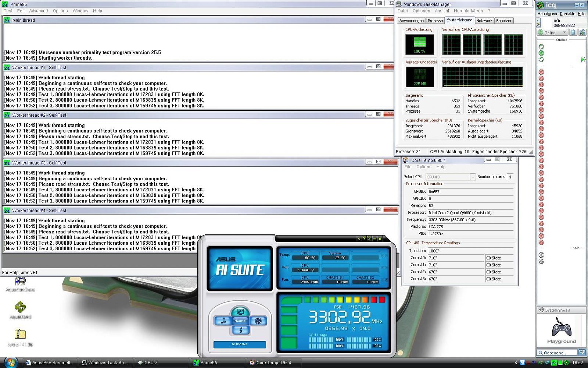Click the Number of cores field
Viewport: 588px width, 368px height.
click(x=510, y=177)
